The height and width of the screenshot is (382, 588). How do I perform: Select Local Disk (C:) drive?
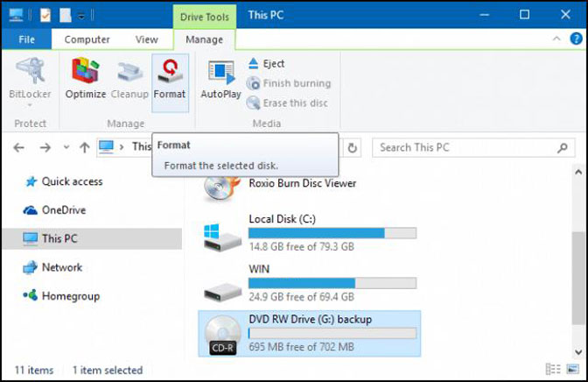310,233
